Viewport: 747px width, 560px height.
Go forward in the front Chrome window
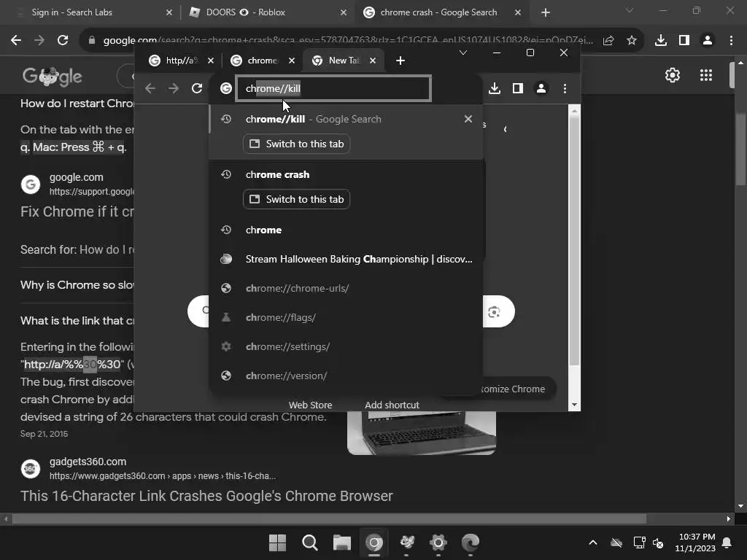[174, 88]
